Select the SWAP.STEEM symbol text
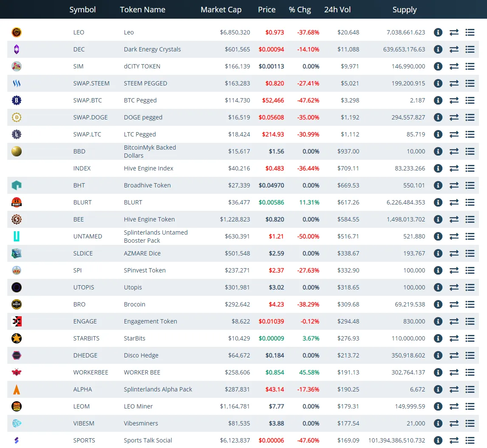 (91, 83)
